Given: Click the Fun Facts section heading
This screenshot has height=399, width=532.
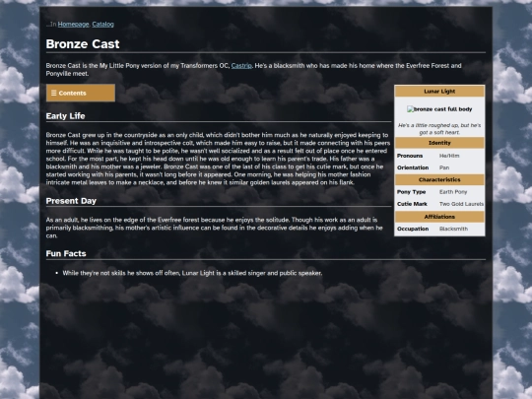Looking at the screenshot, I should click(66, 254).
